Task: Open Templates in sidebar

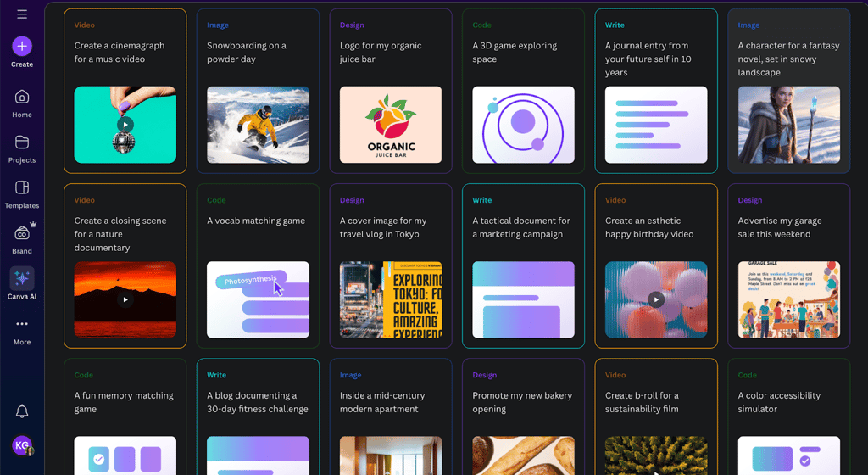Action: [22, 195]
